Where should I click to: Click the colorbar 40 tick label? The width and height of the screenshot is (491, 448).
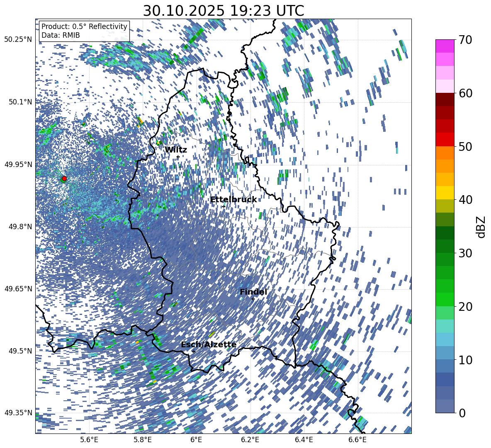pyautogui.click(x=466, y=200)
